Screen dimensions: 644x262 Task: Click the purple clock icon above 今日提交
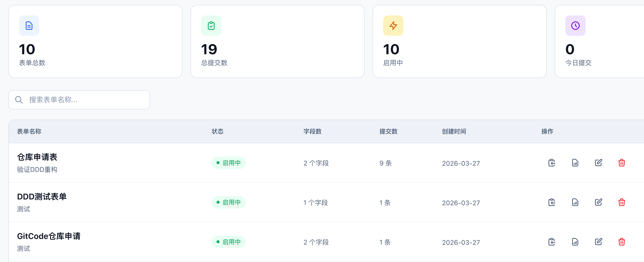[x=575, y=26]
